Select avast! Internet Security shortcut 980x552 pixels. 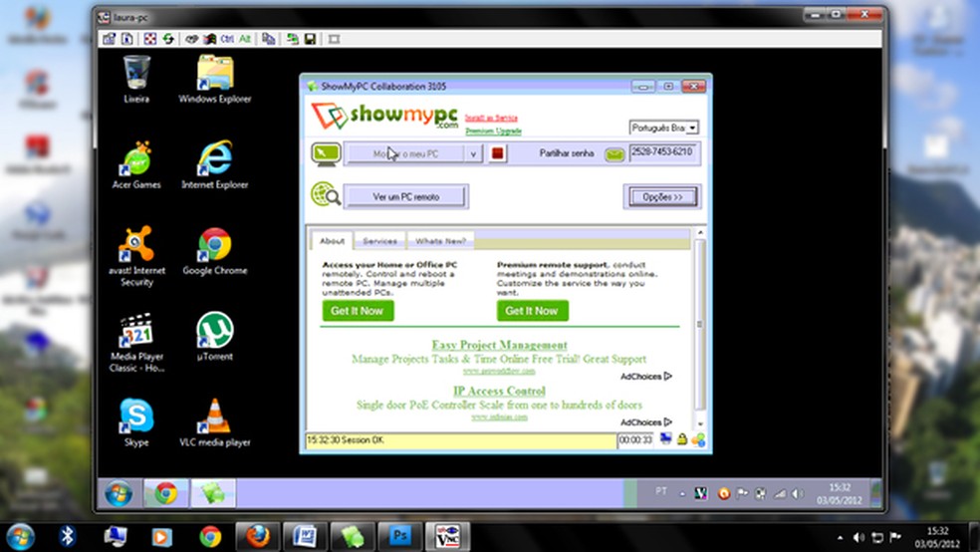[x=136, y=256]
